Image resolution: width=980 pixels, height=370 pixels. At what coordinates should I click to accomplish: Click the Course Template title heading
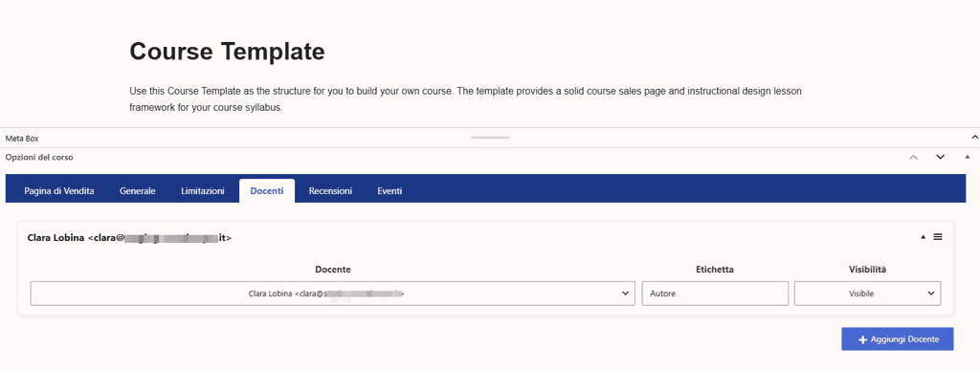[x=227, y=52]
